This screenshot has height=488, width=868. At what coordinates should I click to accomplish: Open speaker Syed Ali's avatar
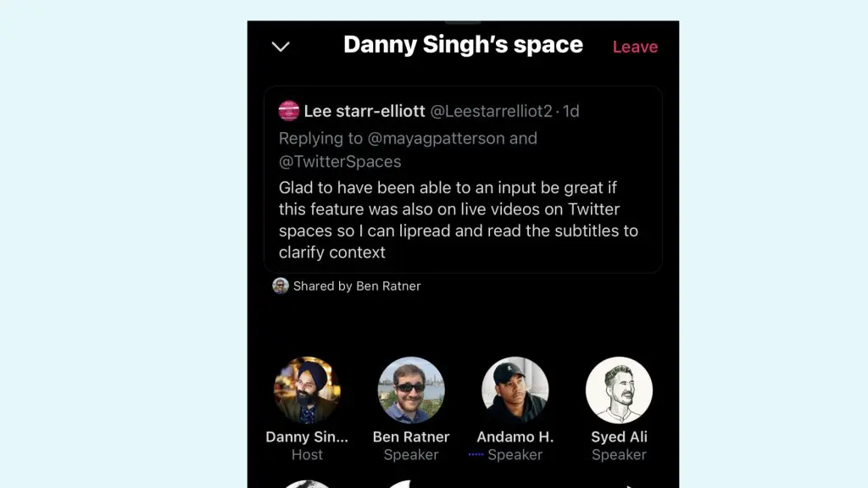[x=619, y=390]
